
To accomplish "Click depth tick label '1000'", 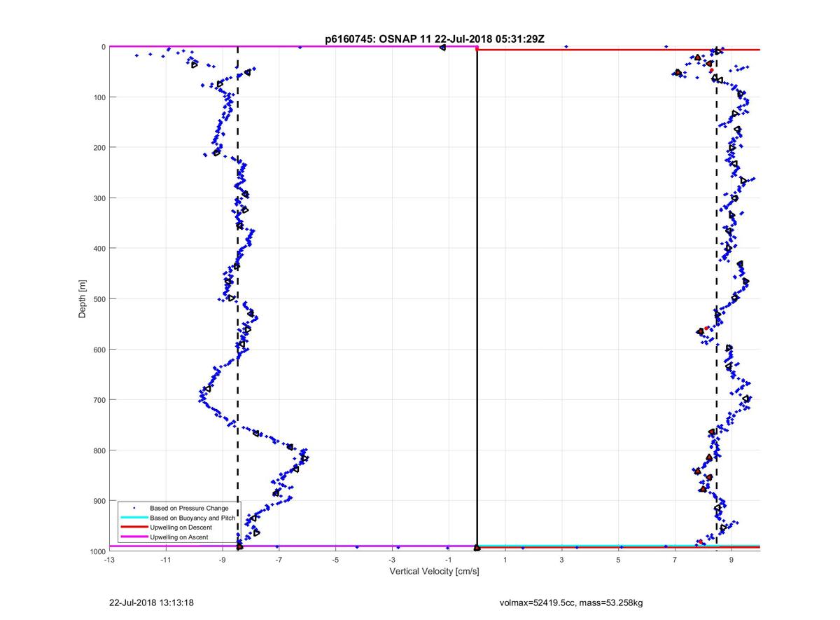I will pyautogui.click(x=97, y=551).
